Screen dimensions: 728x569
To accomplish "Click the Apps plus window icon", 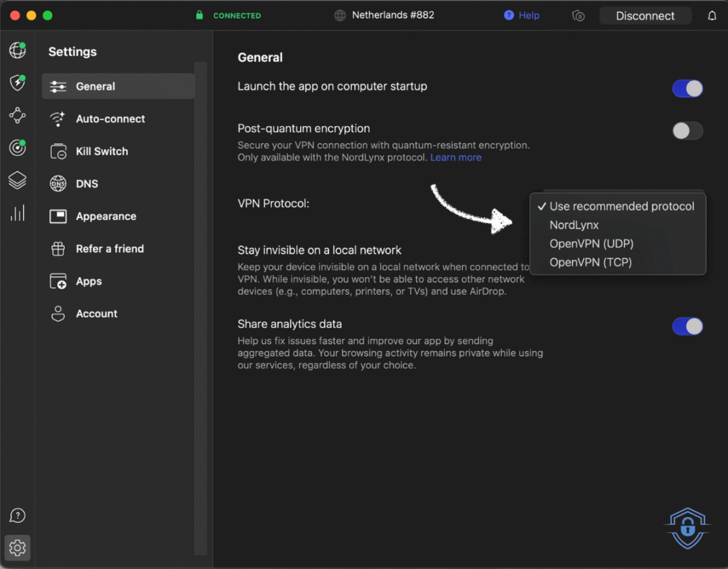I will coord(58,281).
